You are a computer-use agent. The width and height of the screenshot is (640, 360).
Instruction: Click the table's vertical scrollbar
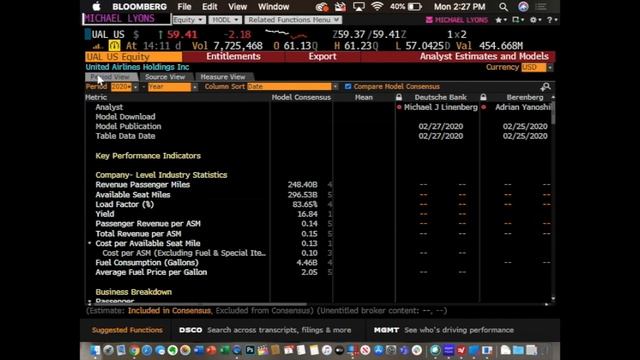tap(553, 112)
